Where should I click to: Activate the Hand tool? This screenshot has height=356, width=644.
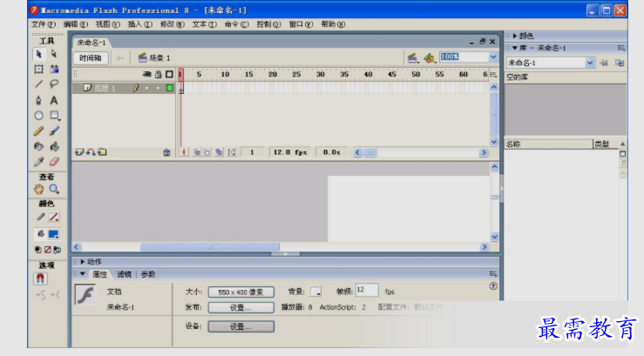click(x=38, y=189)
